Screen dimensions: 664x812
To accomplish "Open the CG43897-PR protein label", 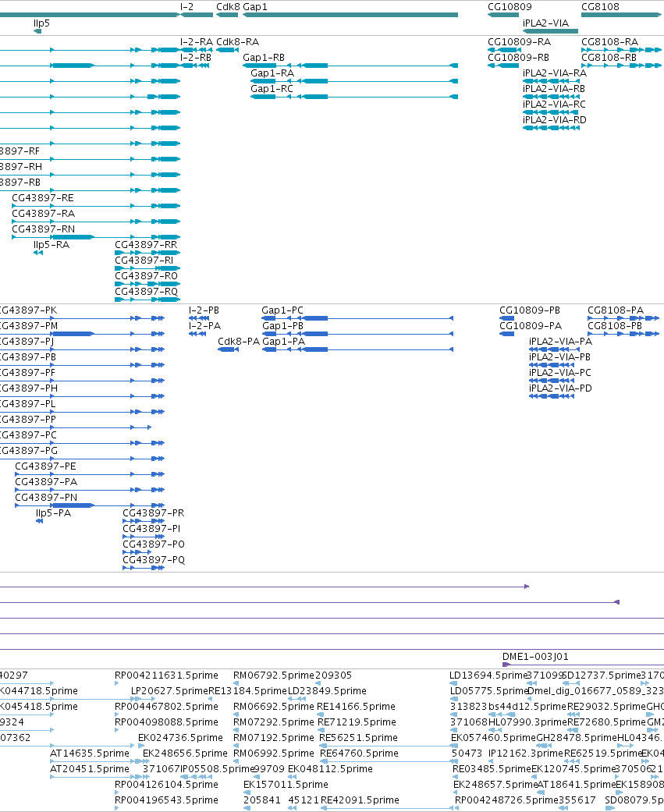I will [x=153, y=512].
